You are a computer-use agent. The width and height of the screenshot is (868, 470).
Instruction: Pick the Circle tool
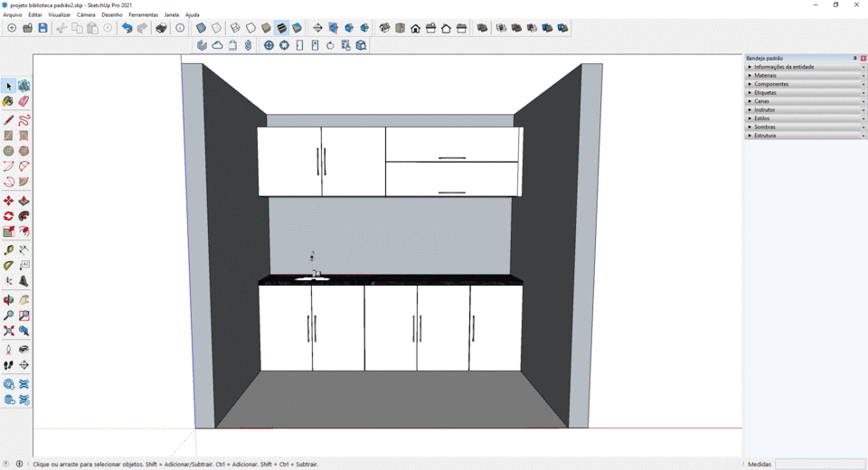8,151
